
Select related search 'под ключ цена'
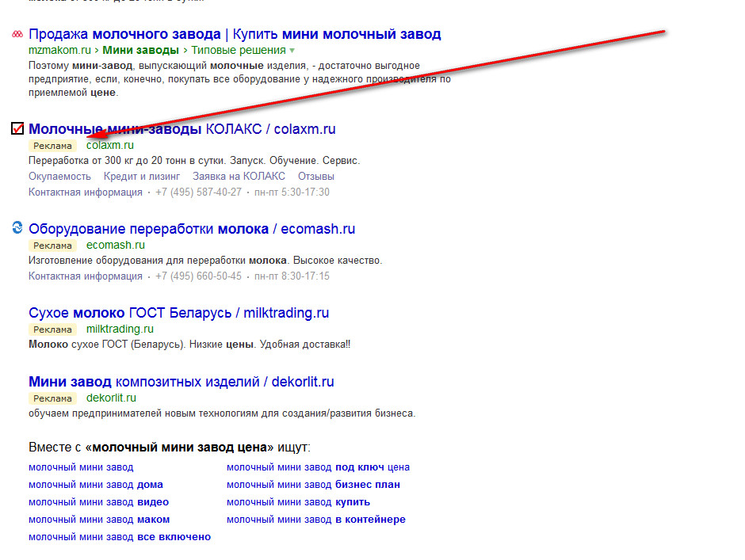tap(318, 467)
